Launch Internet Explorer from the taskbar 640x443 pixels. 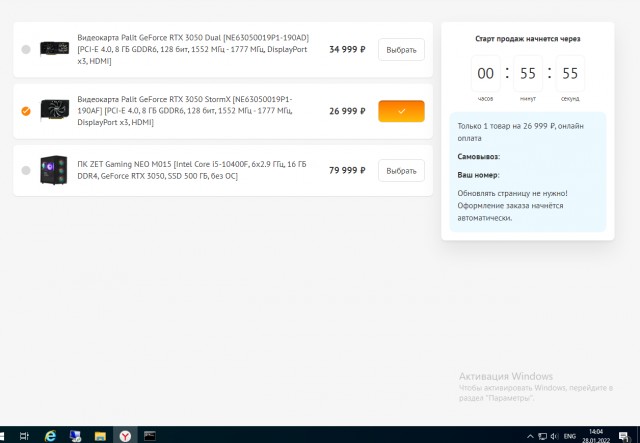[x=50, y=436]
